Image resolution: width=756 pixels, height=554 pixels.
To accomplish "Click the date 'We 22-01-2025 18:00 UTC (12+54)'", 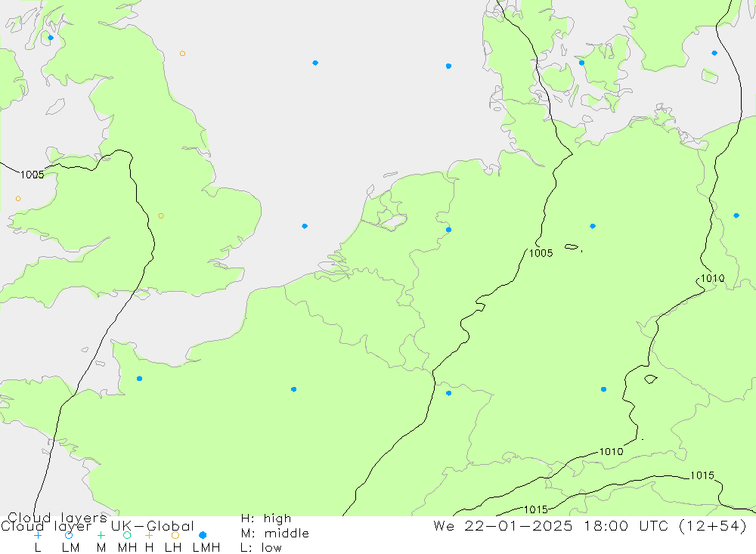I will coord(590,526).
